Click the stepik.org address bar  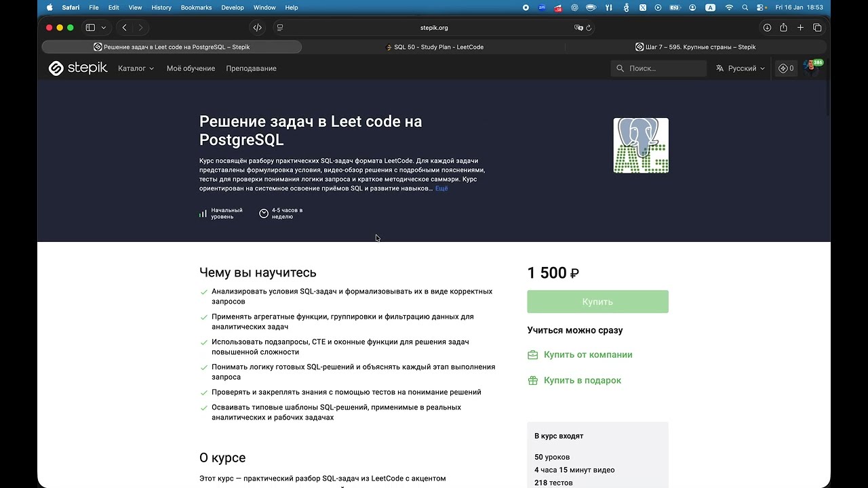[434, 28]
